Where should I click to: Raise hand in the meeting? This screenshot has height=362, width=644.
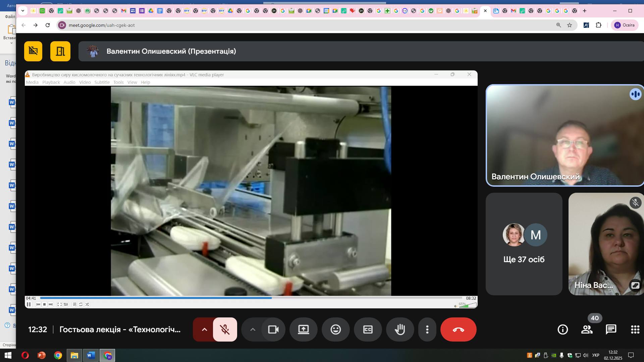point(400,329)
